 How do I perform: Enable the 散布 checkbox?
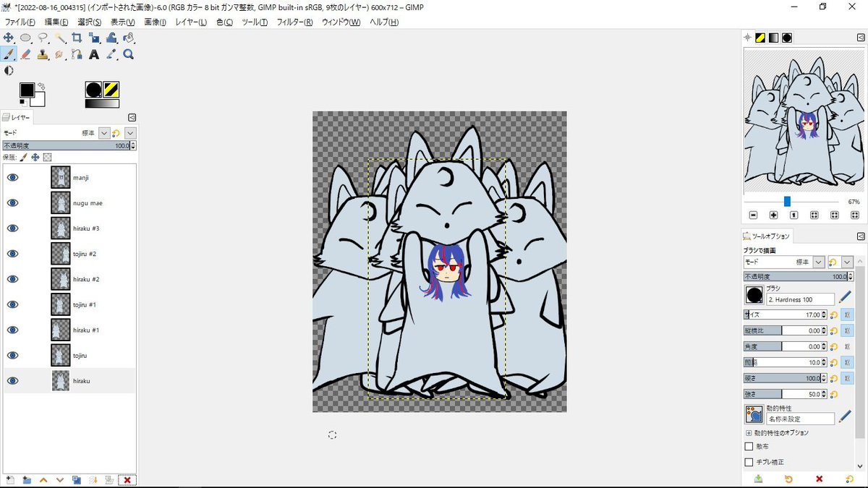[x=749, y=447]
